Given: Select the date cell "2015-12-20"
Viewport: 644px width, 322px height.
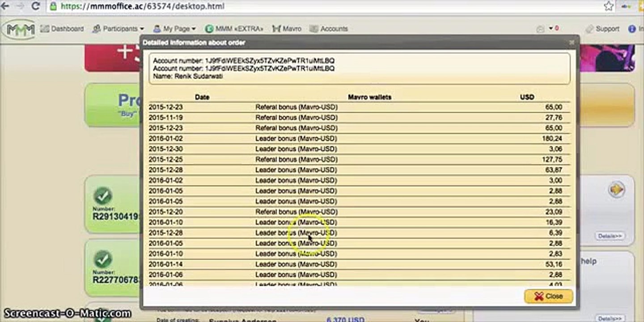Looking at the screenshot, I should [x=165, y=212].
